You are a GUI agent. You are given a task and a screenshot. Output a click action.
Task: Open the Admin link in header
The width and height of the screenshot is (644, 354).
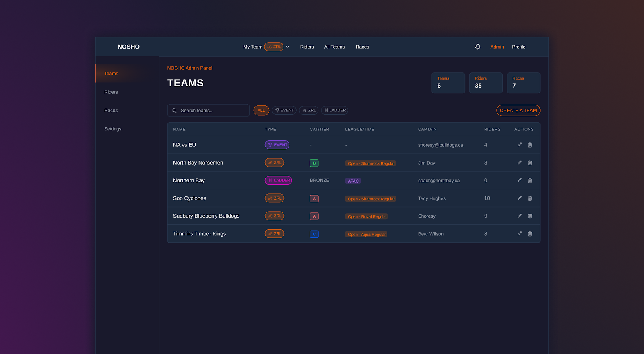click(x=497, y=47)
